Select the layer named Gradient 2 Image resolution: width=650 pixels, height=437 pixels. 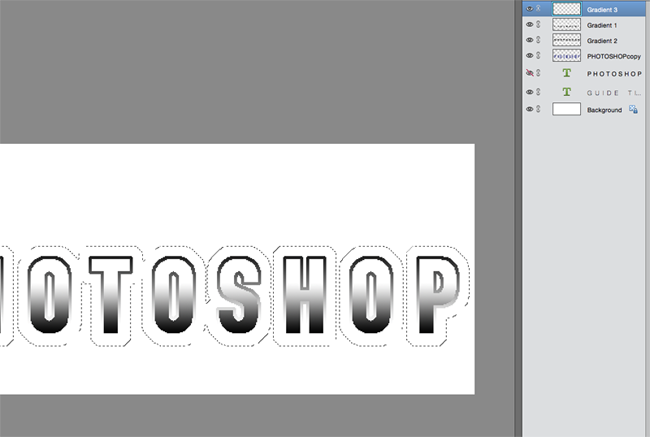tap(602, 41)
